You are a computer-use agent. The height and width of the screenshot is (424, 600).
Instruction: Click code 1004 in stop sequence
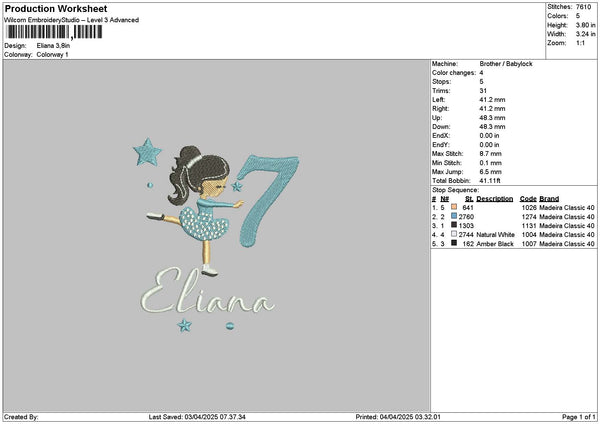coord(529,235)
